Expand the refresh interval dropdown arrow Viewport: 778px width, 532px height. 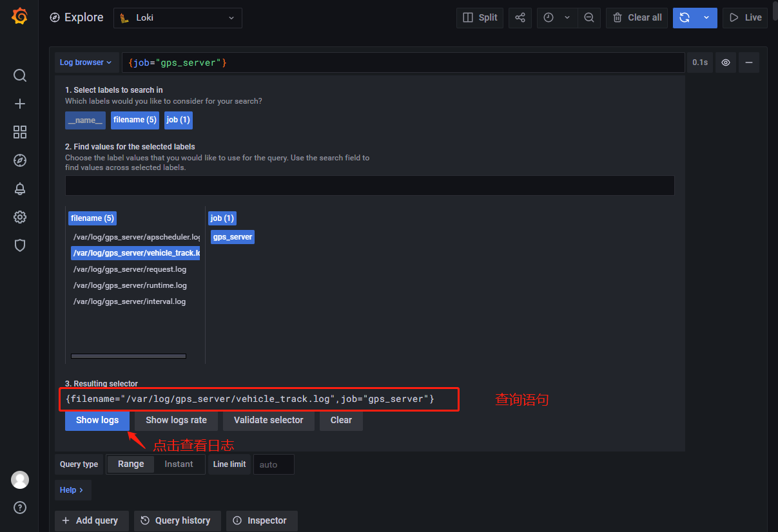[706, 17]
